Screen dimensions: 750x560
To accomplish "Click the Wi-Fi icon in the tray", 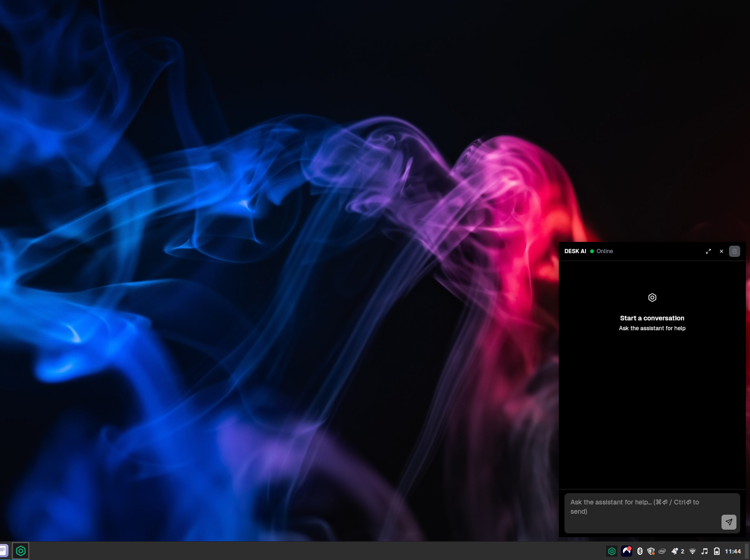I will [x=693, y=551].
